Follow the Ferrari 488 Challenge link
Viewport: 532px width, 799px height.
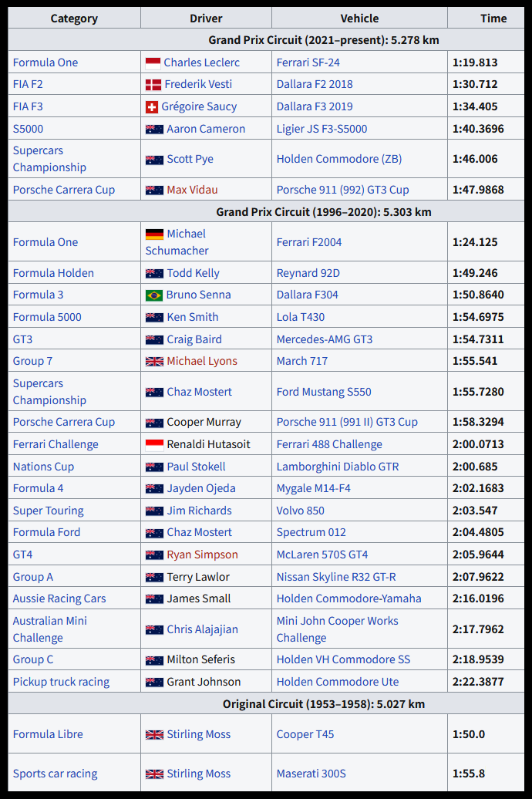point(329,444)
